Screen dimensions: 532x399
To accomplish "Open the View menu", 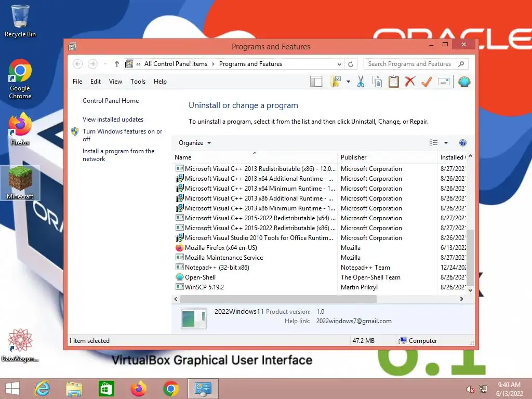I will coord(115,82).
